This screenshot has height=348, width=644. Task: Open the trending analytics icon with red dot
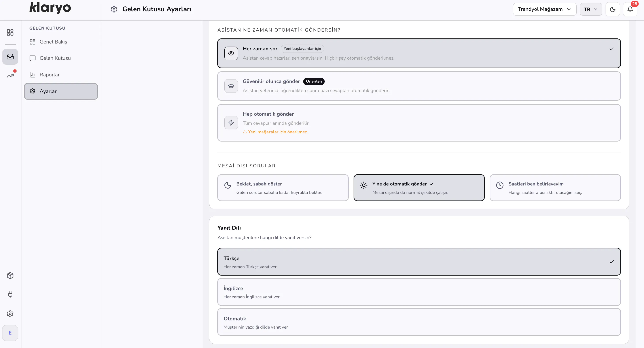coord(10,75)
